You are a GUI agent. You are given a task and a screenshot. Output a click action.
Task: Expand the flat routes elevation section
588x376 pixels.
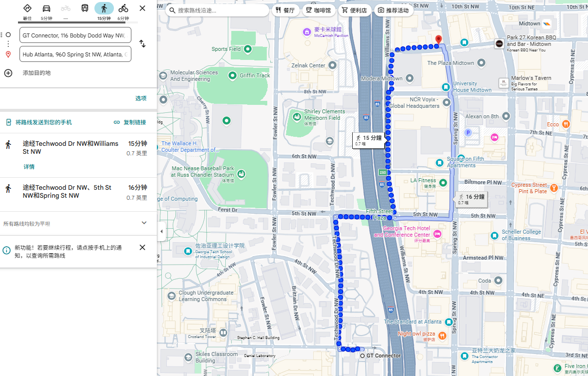144,223
